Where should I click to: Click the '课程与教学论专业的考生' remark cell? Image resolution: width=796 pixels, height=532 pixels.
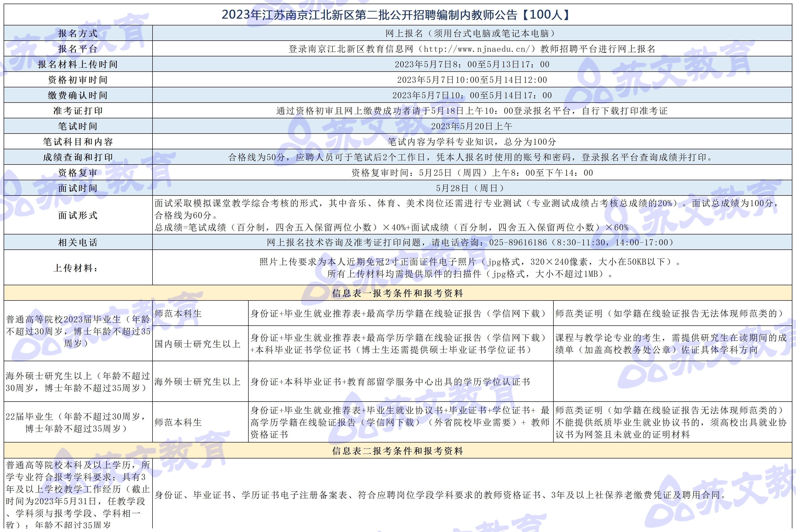coord(673,343)
